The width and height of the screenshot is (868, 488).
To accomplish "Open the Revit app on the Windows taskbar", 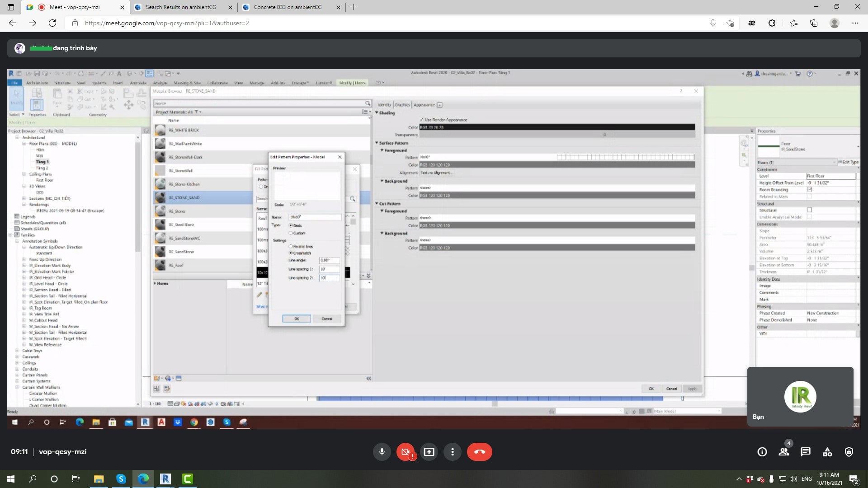I will point(165,479).
